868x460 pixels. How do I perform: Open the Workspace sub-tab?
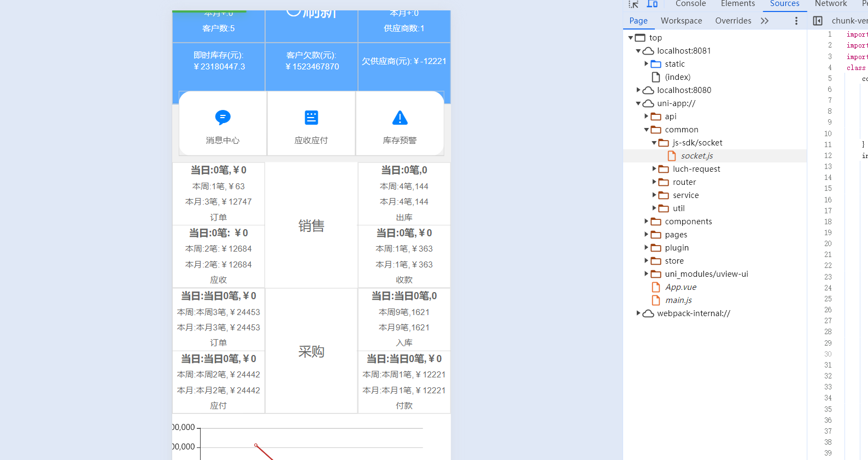681,21
